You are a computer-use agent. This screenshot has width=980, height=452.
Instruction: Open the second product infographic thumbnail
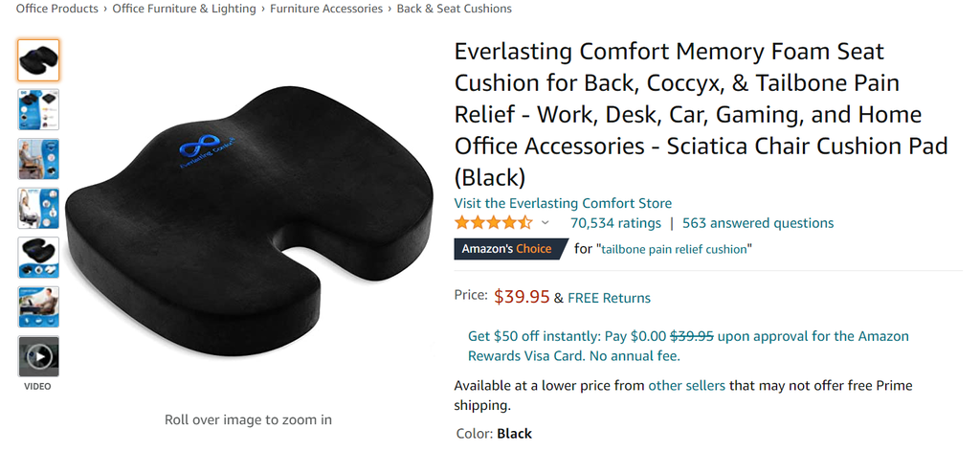[x=38, y=109]
